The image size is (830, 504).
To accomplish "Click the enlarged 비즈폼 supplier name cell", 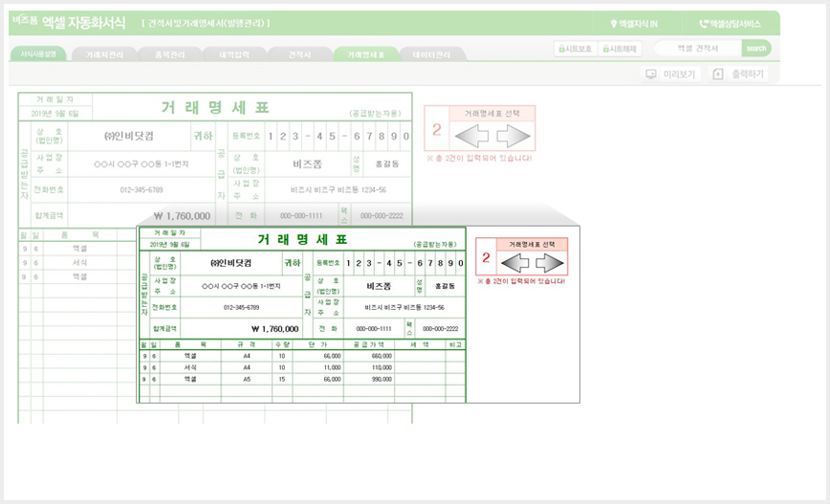I will pos(379,286).
